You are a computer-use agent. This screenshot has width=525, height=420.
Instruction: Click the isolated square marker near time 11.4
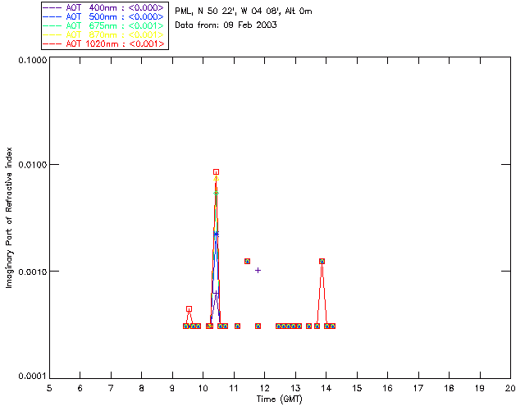[x=247, y=261]
